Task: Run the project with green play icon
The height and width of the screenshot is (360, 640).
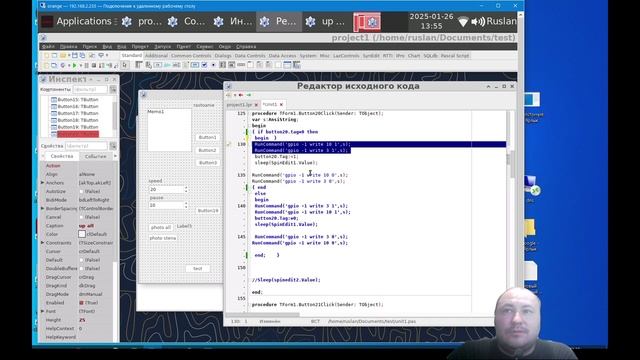Action: [74, 65]
